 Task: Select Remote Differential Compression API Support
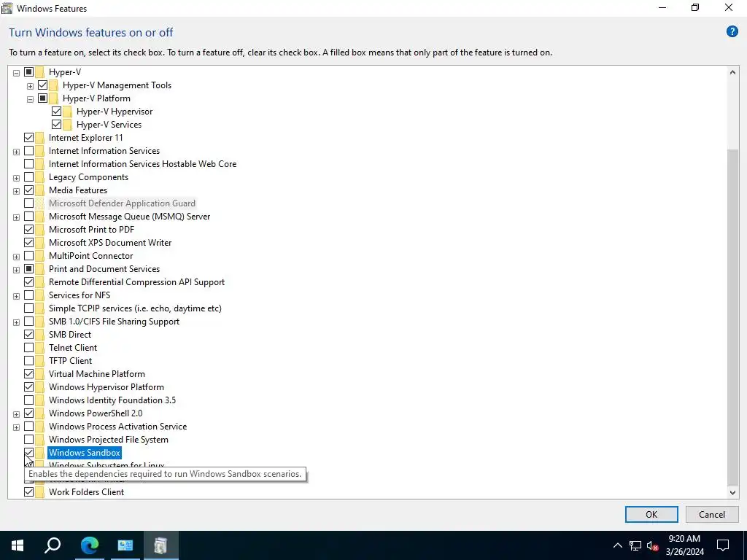[x=136, y=282]
